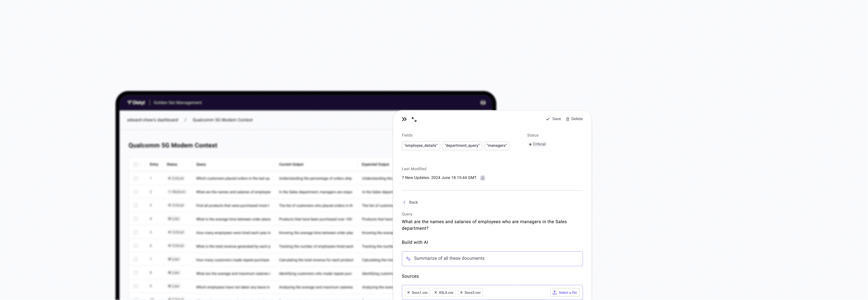Collapse panel with double-chevron icon
The width and height of the screenshot is (868, 300).
pyautogui.click(x=404, y=119)
